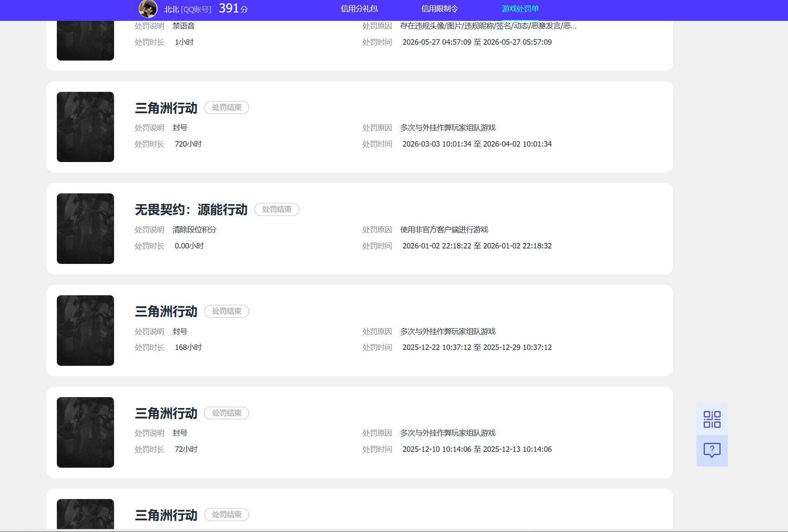Click the 无畏契约：源能行动 title

pos(191,210)
